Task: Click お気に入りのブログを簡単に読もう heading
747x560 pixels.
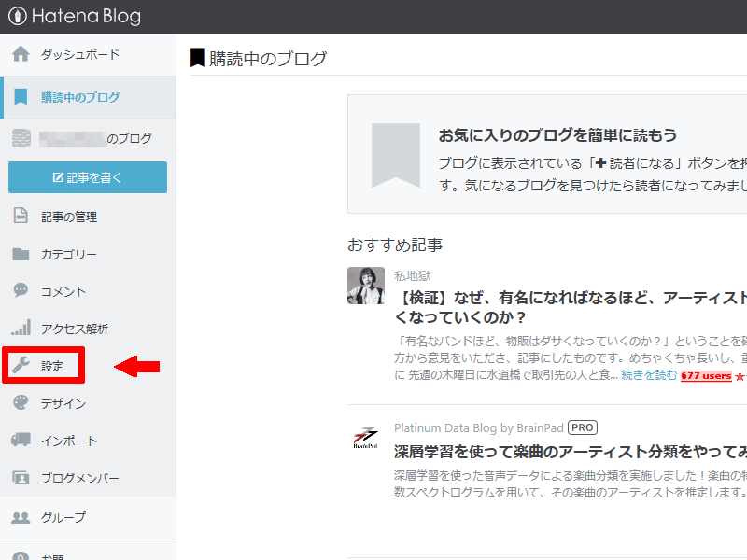Action: click(x=557, y=135)
